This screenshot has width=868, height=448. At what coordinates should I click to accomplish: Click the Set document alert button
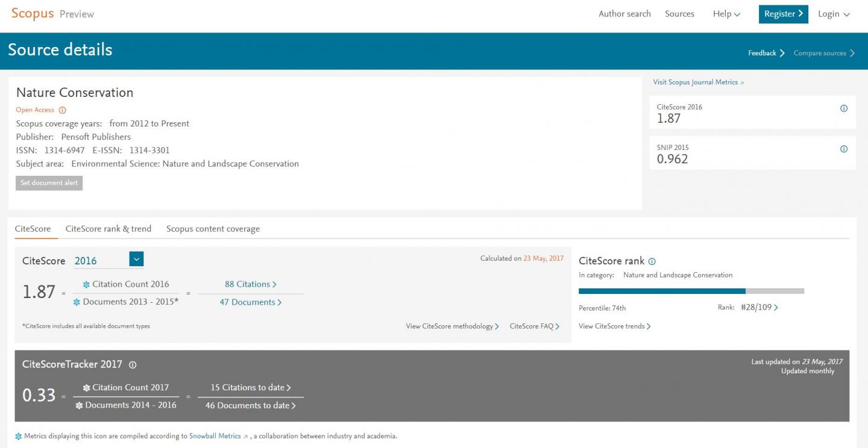[x=49, y=183]
